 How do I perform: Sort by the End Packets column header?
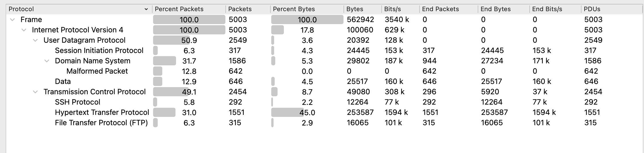pos(448,9)
